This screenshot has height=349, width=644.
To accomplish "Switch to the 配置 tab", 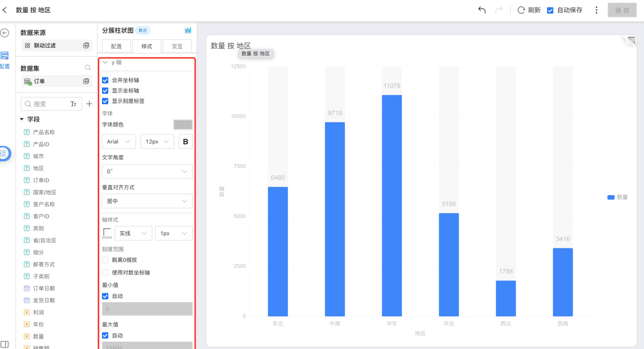I will [x=116, y=46].
